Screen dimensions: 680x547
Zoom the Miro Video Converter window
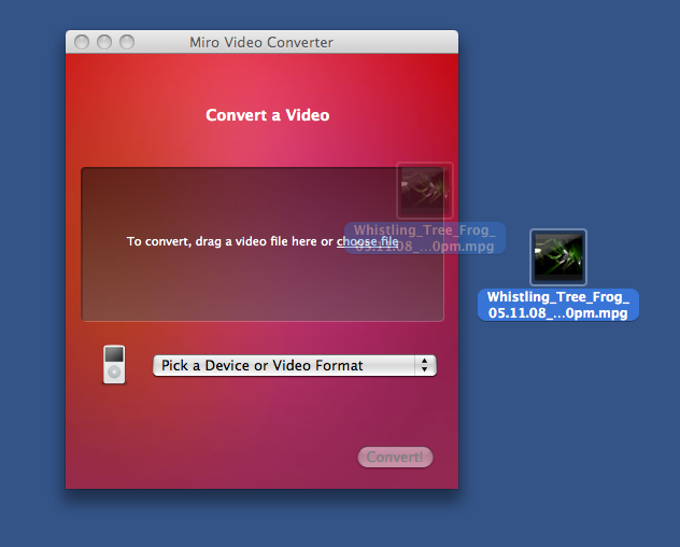127,42
